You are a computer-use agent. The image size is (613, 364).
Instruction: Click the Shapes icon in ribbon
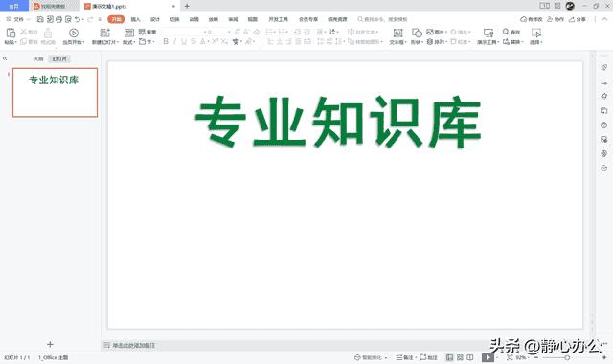417,33
